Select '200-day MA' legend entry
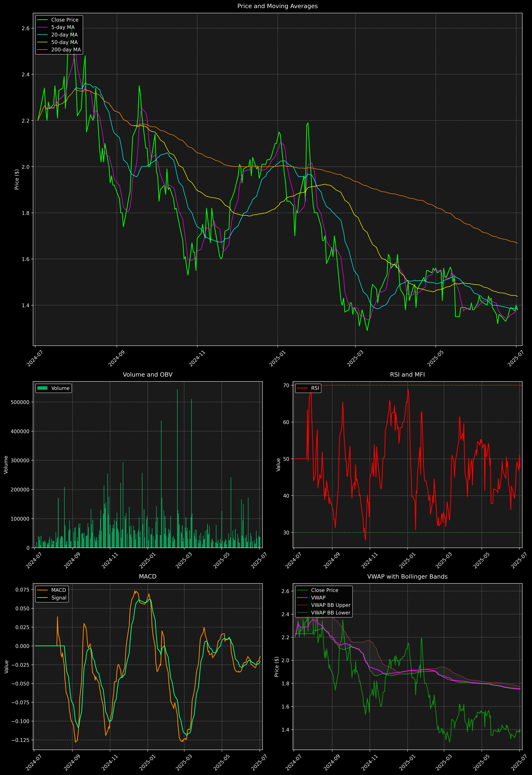The width and height of the screenshot is (532, 775). 66,50
